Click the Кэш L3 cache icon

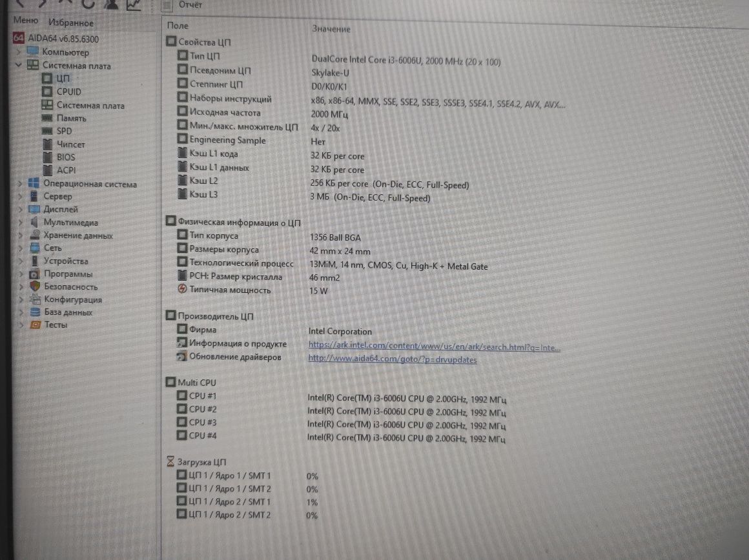(x=182, y=194)
